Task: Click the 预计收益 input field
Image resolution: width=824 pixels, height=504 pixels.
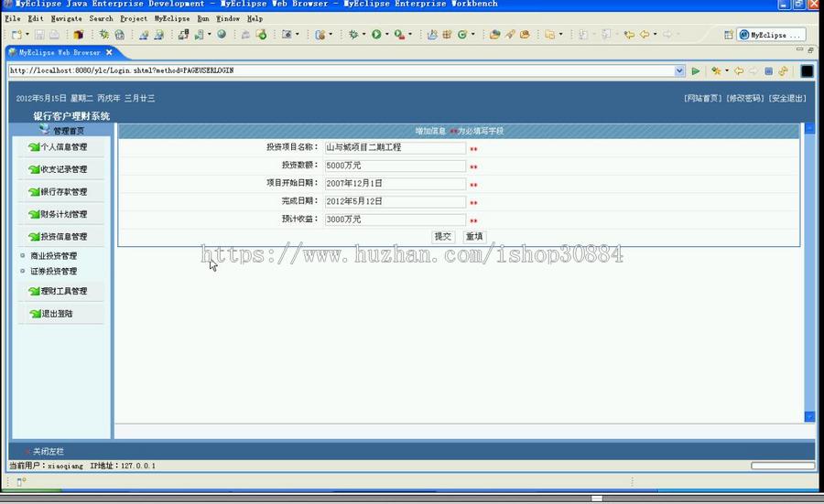Action: tap(396, 220)
